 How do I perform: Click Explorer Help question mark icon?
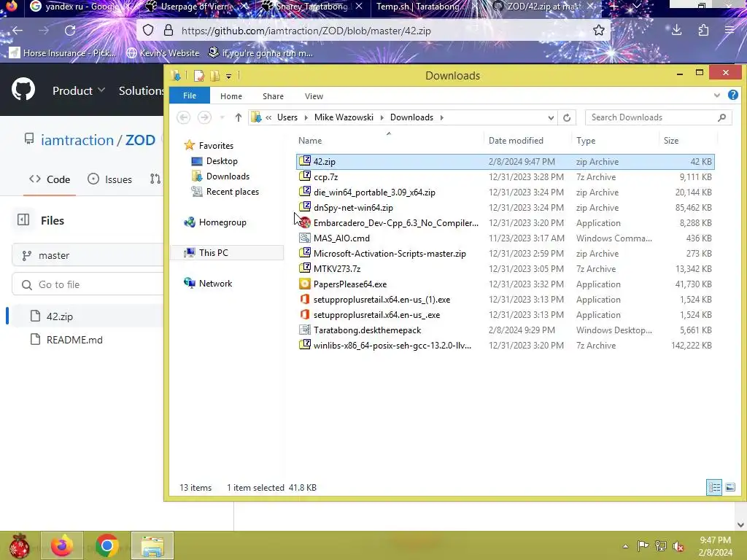pos(732,96)
